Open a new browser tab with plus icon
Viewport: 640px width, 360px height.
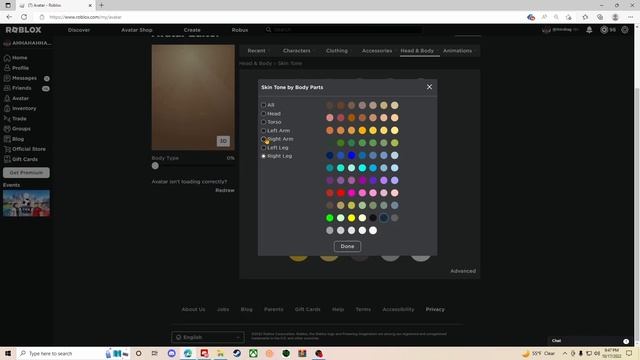click(x=101, y=5)
